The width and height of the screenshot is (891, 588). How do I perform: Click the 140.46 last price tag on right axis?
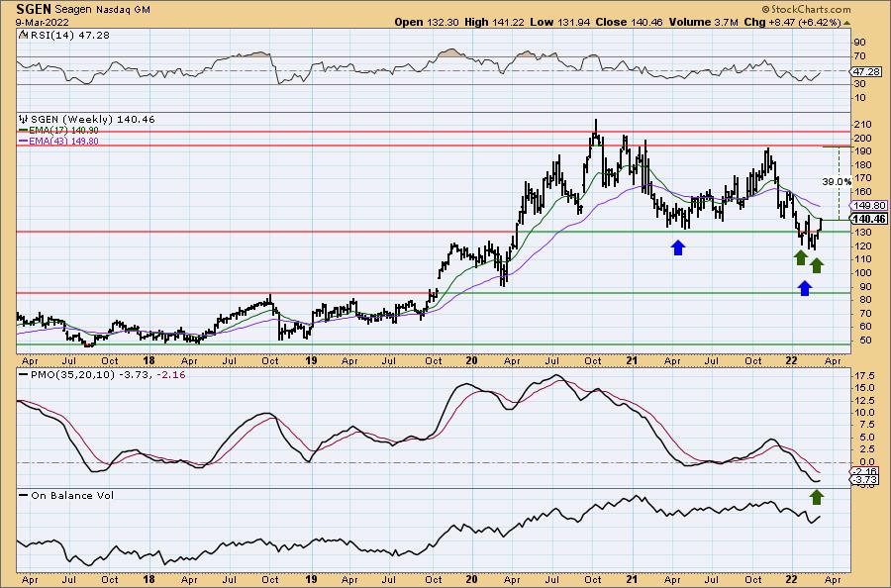869,220
